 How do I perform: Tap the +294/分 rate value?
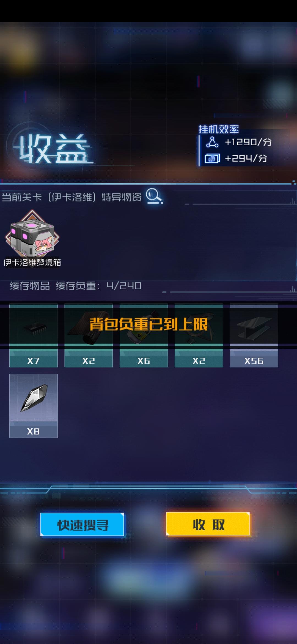[x=246, y=158]
